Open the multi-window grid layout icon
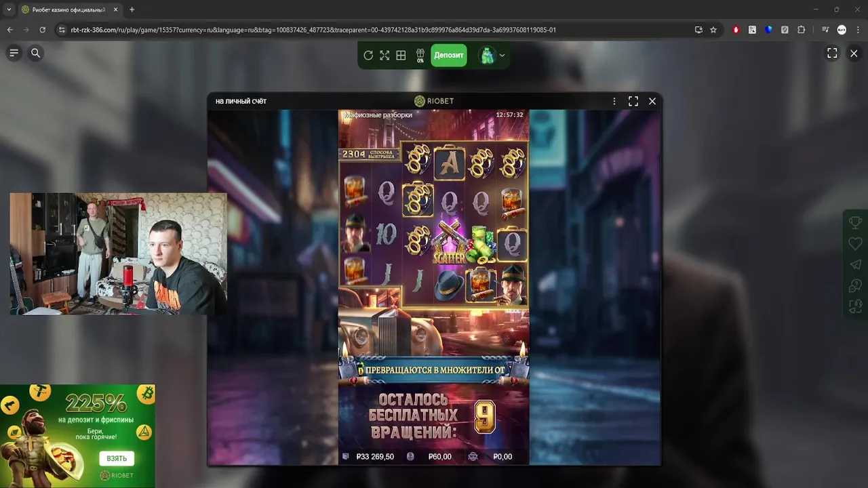868x488 pixels. click(x=401, y=56)
